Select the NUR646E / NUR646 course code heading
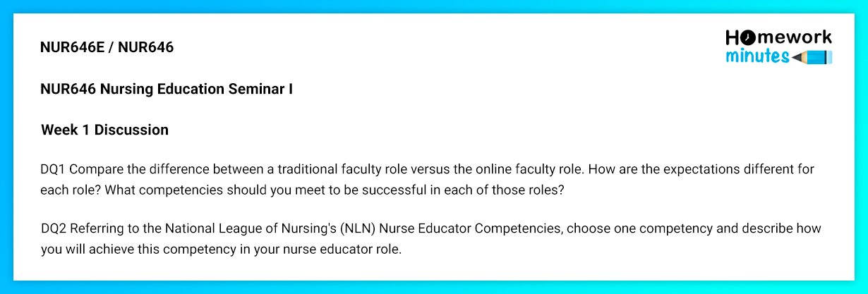This screenshot has width=868, height=294. [x=107, y=47]
